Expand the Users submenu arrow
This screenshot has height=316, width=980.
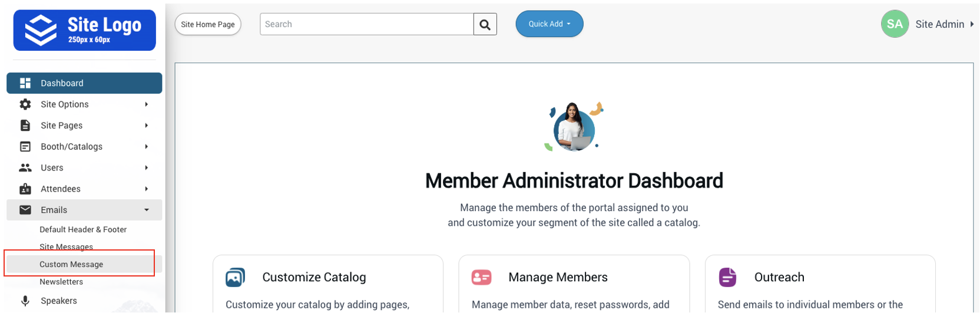click(146, 168)
